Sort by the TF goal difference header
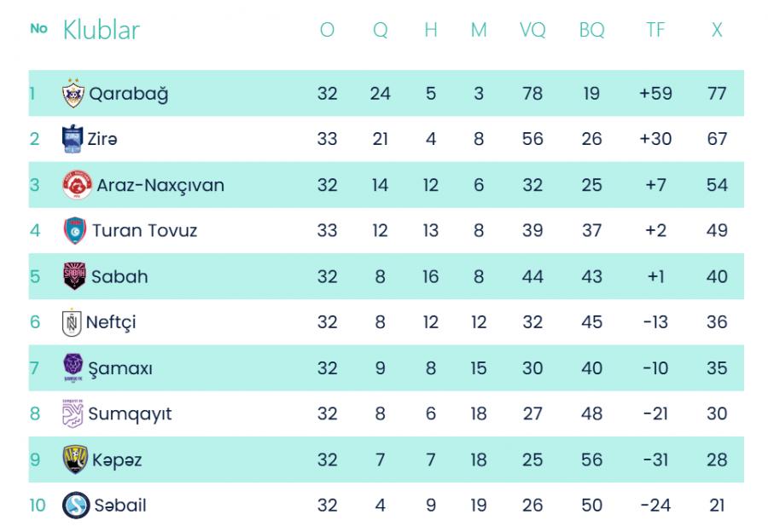 [x=655, y=30]
